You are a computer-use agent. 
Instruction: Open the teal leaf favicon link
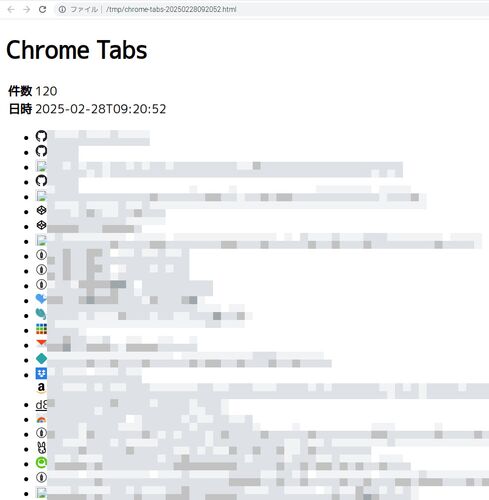point(41,314)
